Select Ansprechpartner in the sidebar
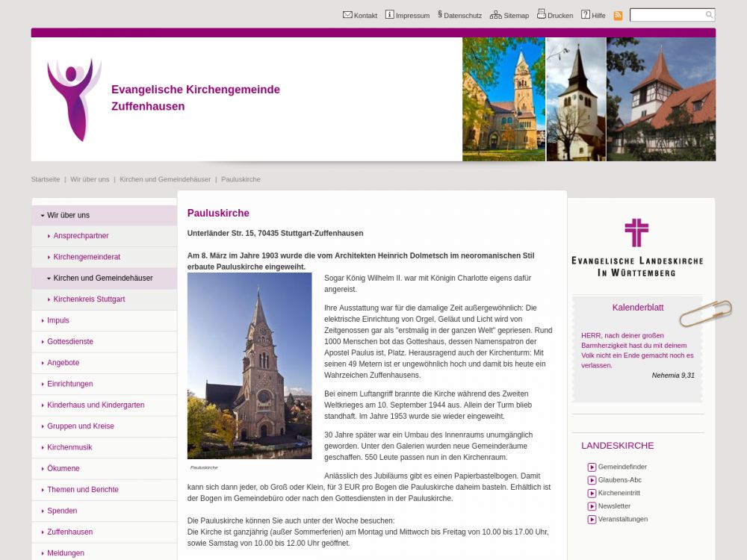The width and height of the screenshot is (747, 560). 81,236
